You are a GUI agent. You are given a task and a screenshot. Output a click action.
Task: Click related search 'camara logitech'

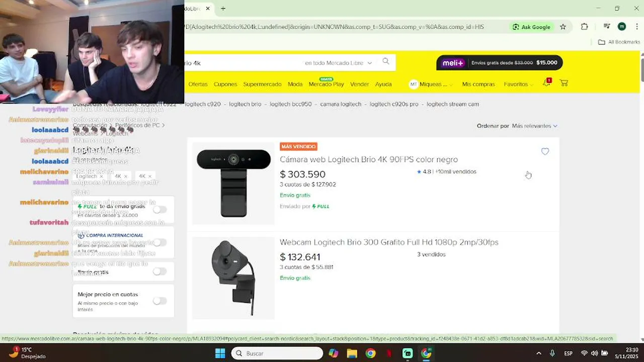pyautogui.click(x=341, y=104)
